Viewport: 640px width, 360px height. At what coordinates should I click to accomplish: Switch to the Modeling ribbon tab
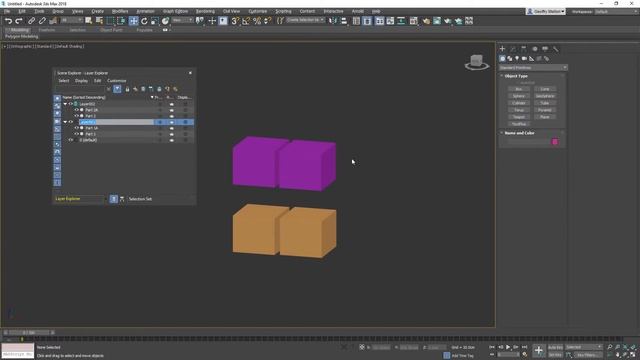tap(19, 30)
